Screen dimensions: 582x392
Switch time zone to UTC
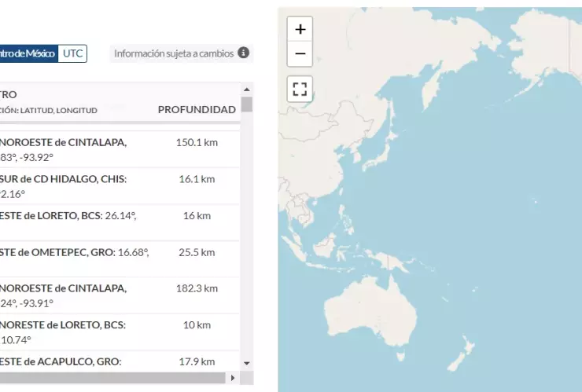(x=73, y=53)
